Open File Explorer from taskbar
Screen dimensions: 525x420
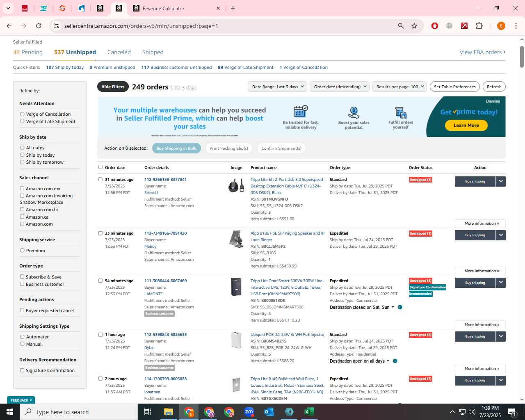(x=169, y=412)
